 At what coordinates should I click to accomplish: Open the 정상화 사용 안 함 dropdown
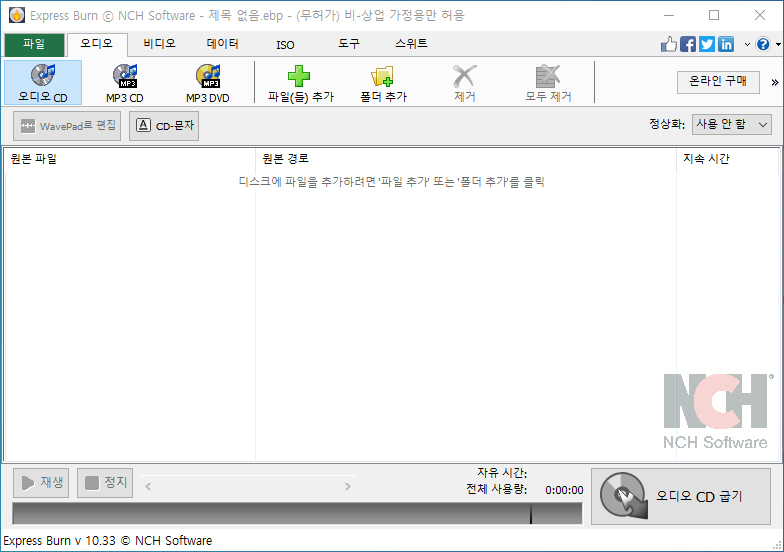tap(732, 124)
